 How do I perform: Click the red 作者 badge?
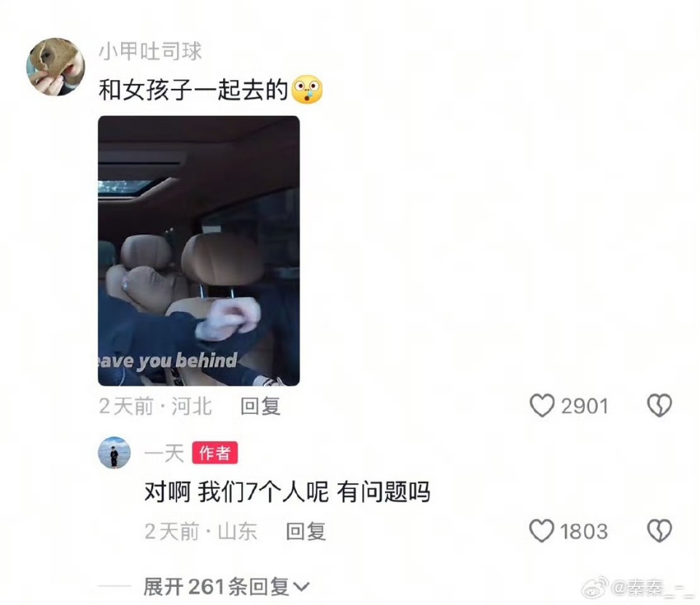click(214, 453)
